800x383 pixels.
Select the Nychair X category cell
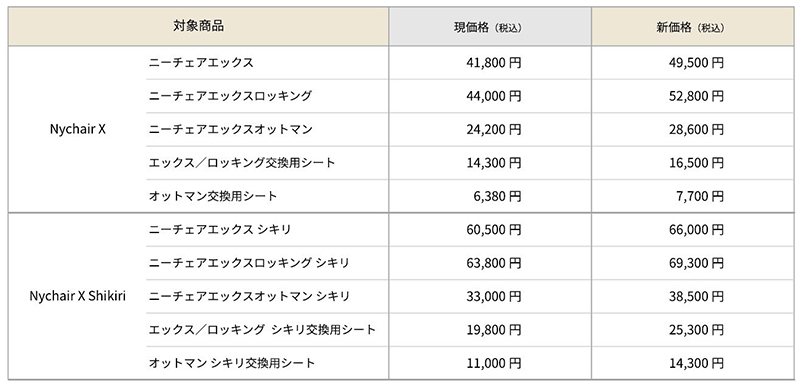(78, 129)
